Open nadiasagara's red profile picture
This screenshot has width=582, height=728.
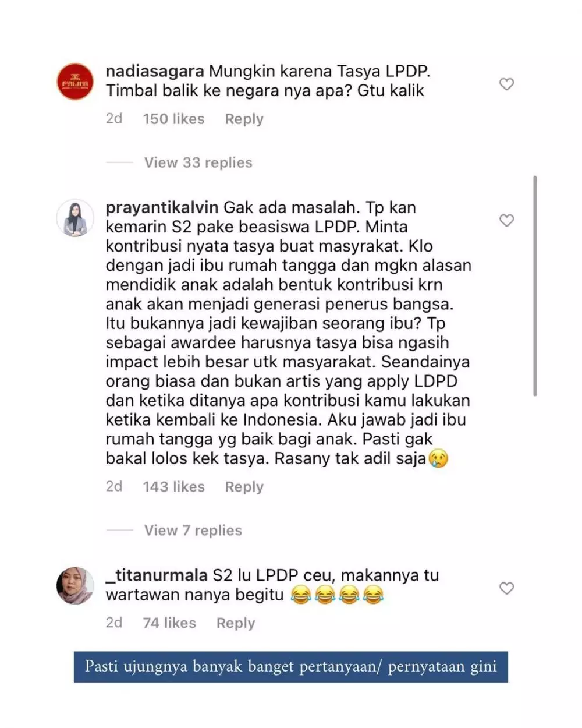point(75,82)
